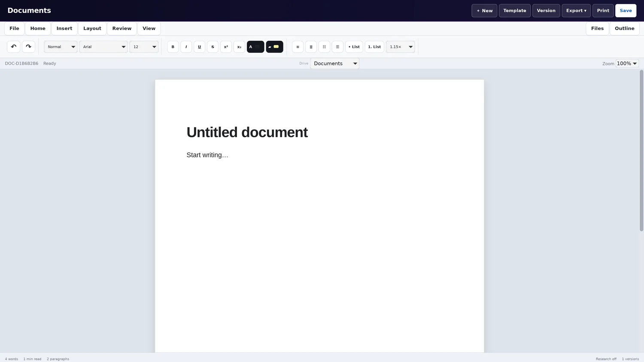
Task: Switch to the Review tab
Action: coord(122,28)
